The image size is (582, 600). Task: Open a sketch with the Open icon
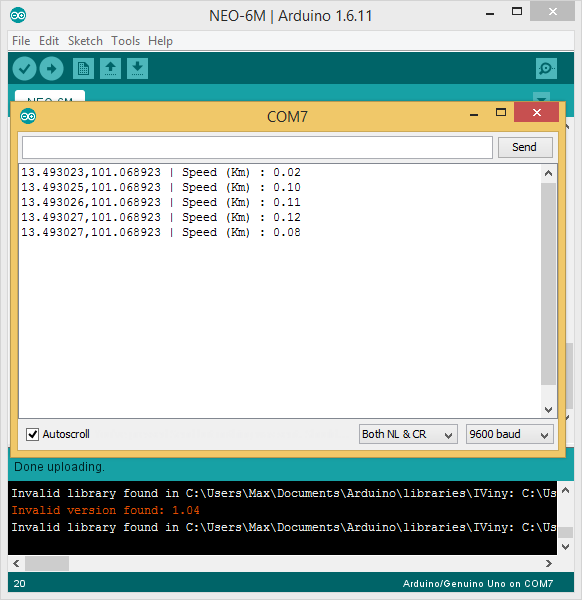[x=111, y=69]
